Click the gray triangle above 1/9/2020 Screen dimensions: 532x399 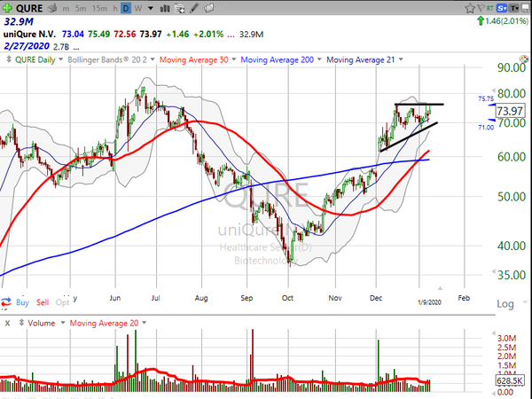(x=440, y=288)
